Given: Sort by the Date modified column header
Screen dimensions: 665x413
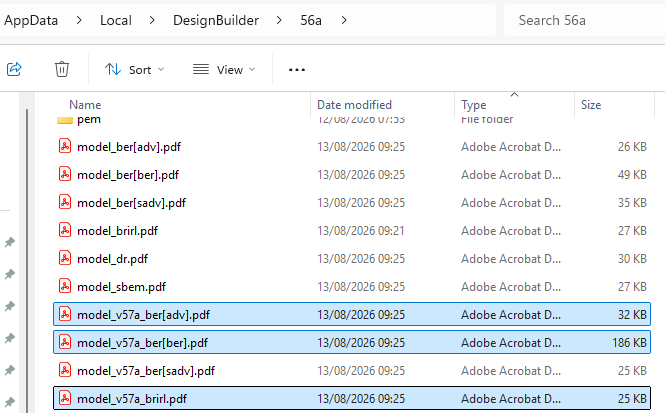Looking at the screenshot, I should click(x=355, y=105).
